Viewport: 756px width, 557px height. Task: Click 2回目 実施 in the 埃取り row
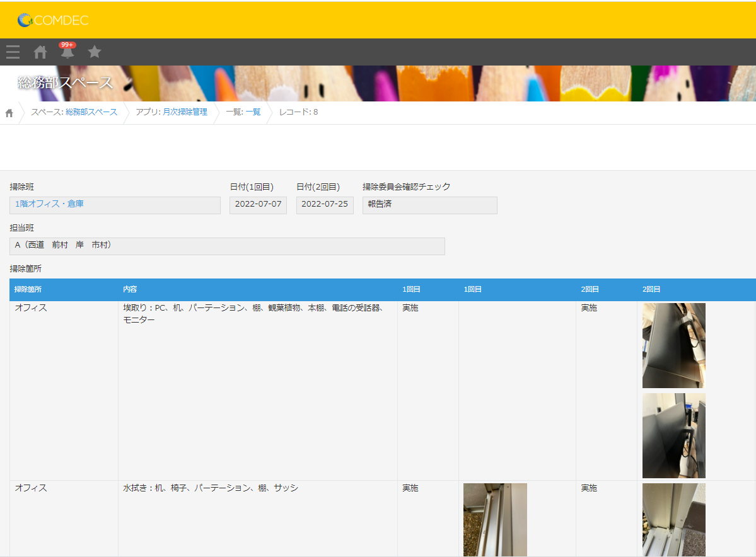click(589, 308)
